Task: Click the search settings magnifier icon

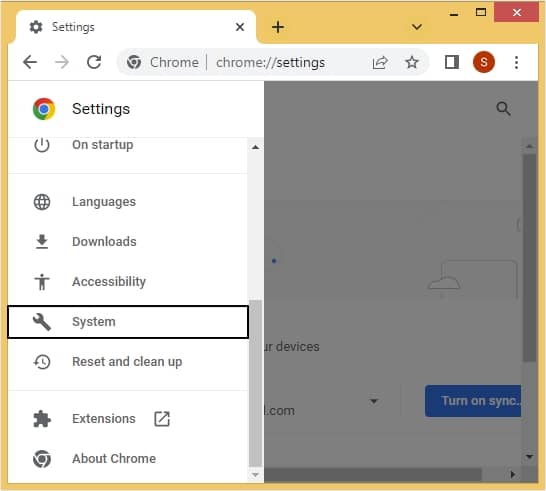Action: point(503,109)
